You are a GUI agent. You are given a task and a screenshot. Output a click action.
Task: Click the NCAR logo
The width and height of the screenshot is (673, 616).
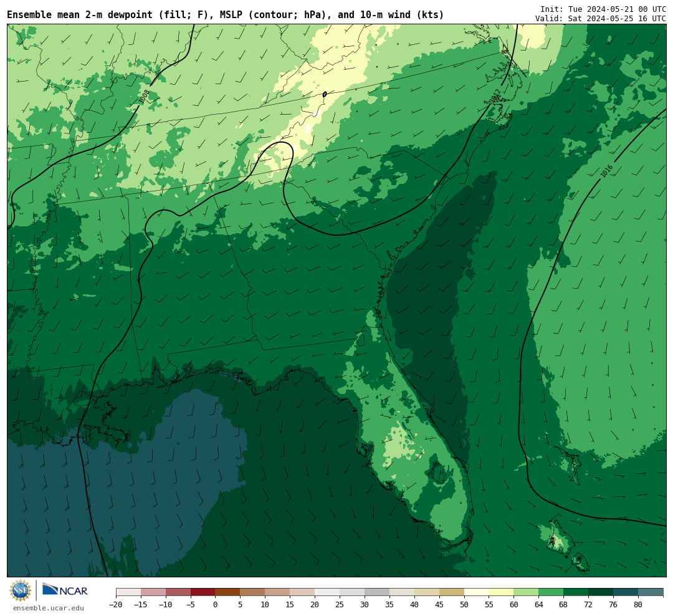pyautogui.click(x=65, y=589)
